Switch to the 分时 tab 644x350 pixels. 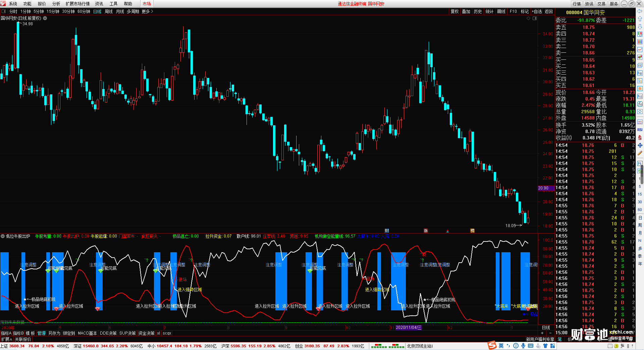pos(13,11)
